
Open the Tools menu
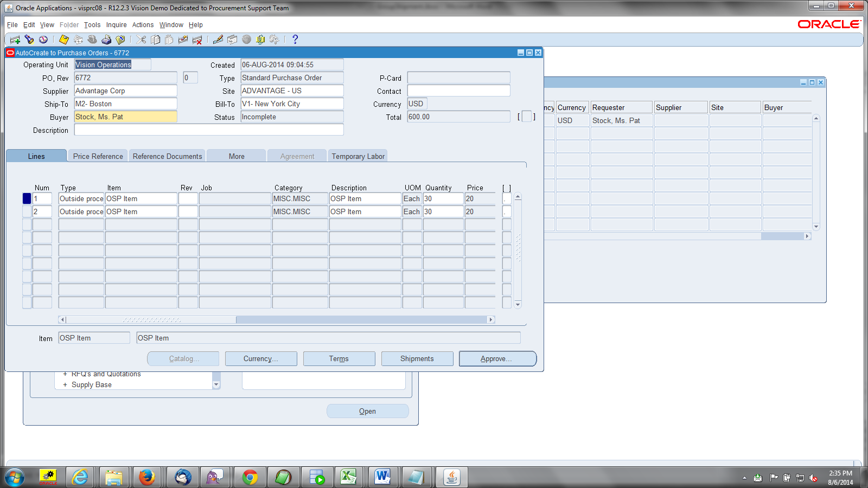[x=92, y=25]
